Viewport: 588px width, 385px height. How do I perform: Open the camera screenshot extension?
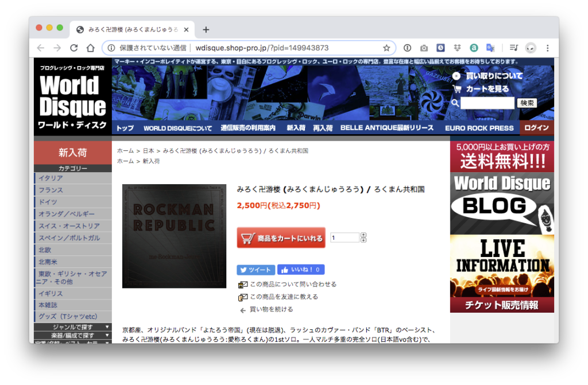[x=424, y=48]
